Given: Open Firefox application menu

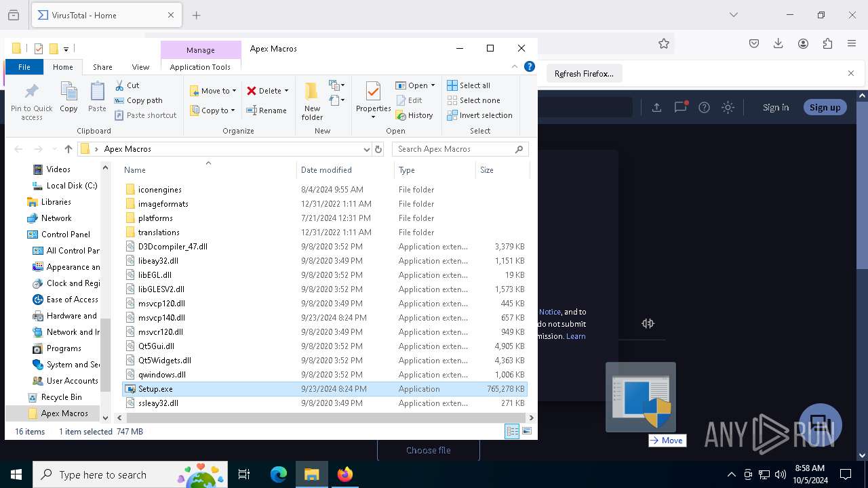Looking at the screenshot, I should (852, 43).
